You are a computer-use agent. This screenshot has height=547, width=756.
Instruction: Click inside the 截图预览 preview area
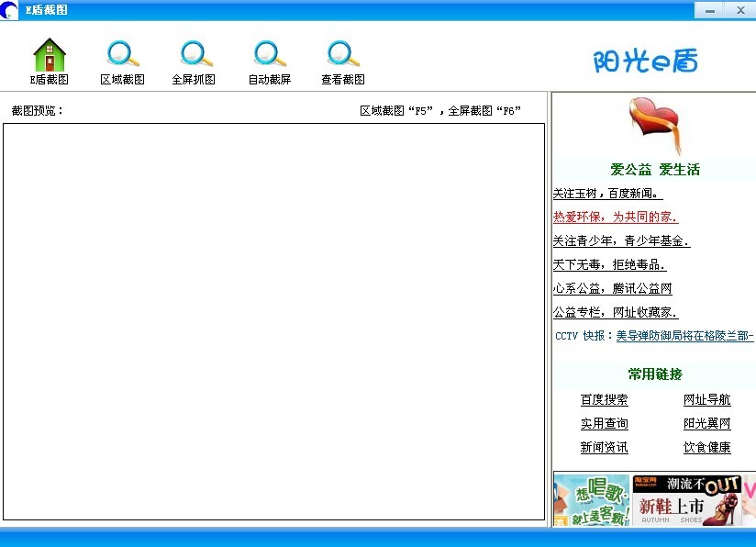273,322
